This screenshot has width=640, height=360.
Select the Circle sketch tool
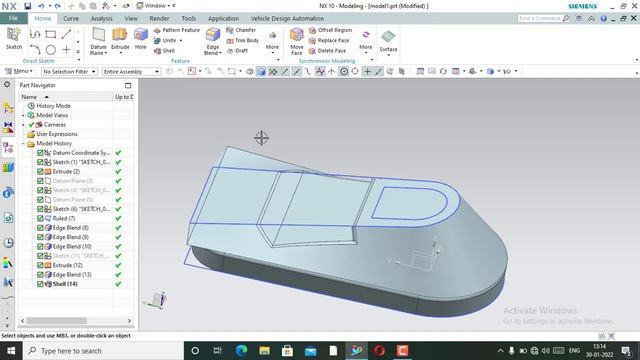(x=51, y=50)
